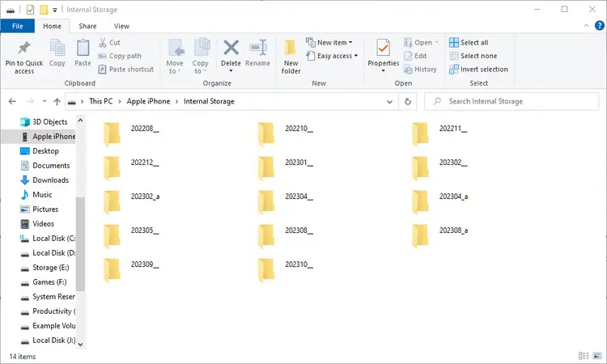
Task: Click the Pin to Quick access icon
Action: click(24, 48)
